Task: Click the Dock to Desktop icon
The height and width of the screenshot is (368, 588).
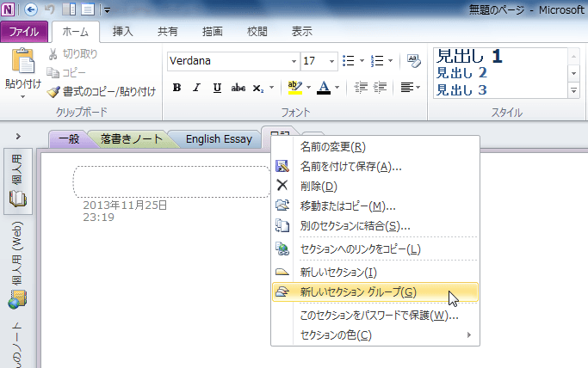Action: tap(69, 9)
